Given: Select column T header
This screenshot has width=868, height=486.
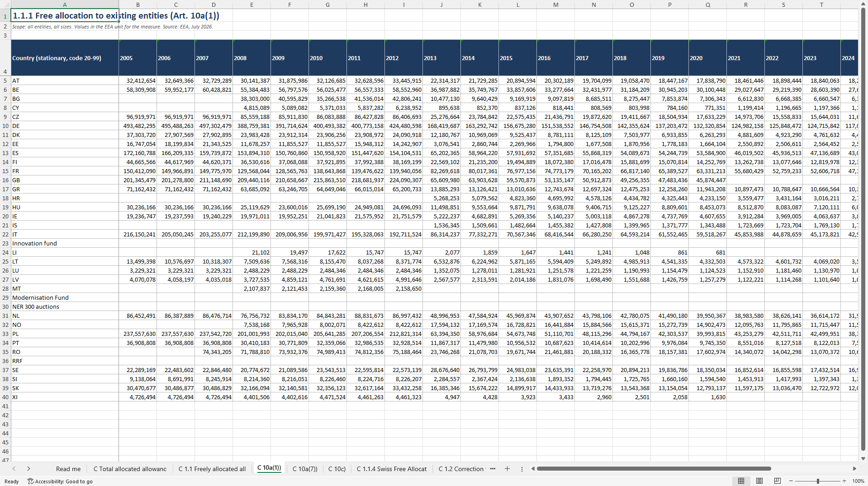Looking at the screenshot, I should (821, 5).
